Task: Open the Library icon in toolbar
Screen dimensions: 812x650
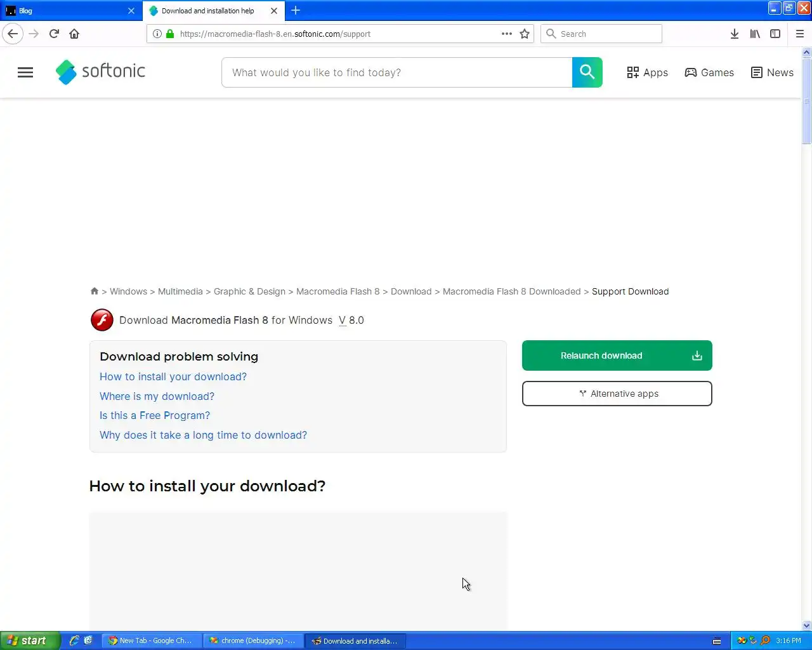Action: coord(755,34)
